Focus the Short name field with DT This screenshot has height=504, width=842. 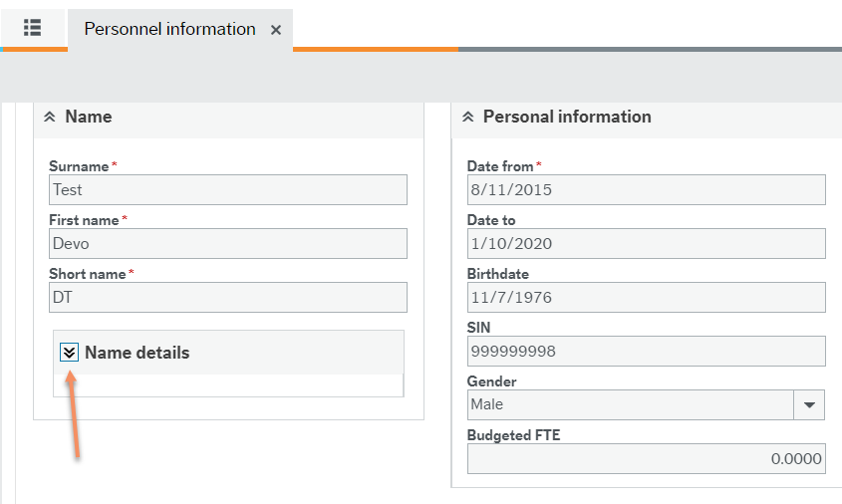227,297
